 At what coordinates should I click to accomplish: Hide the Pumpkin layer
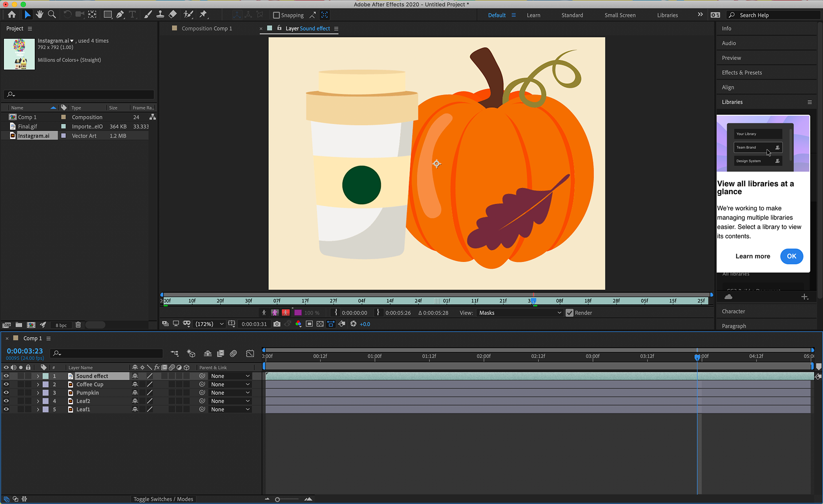click(6, 393)
